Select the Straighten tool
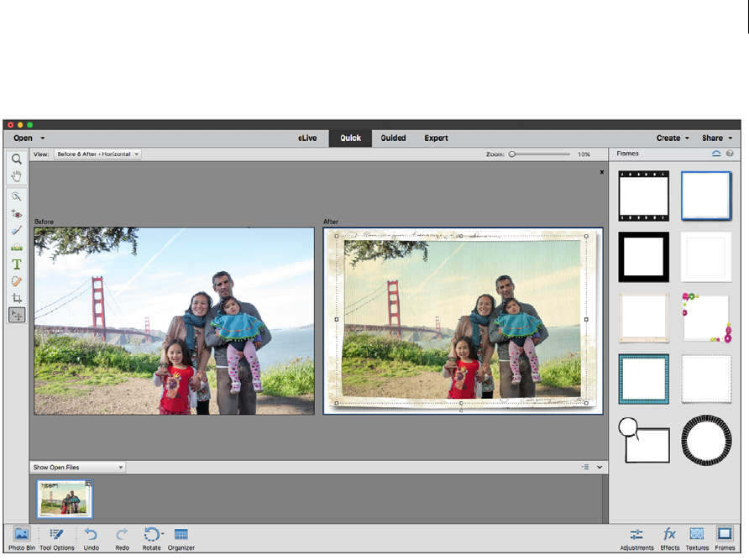 tap(16, 248)
